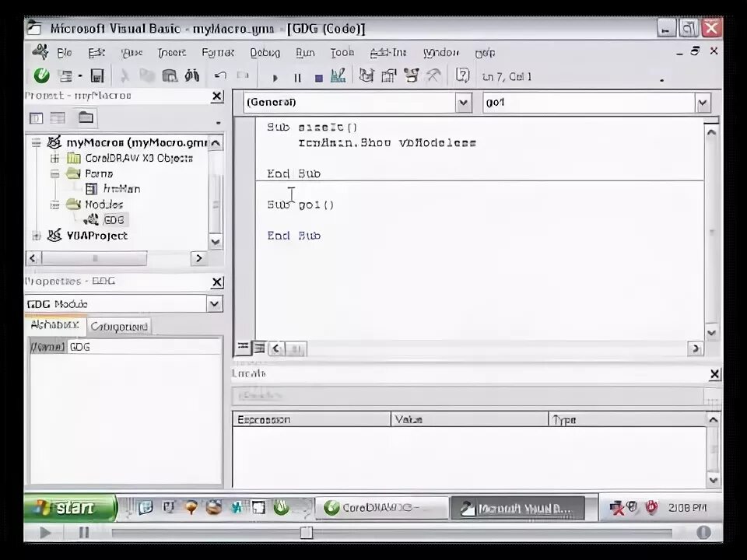Run the macro with the Run Sub play icon
This screenshot has height=560, width=747.
pyautogui.click(x=275, y=78)
